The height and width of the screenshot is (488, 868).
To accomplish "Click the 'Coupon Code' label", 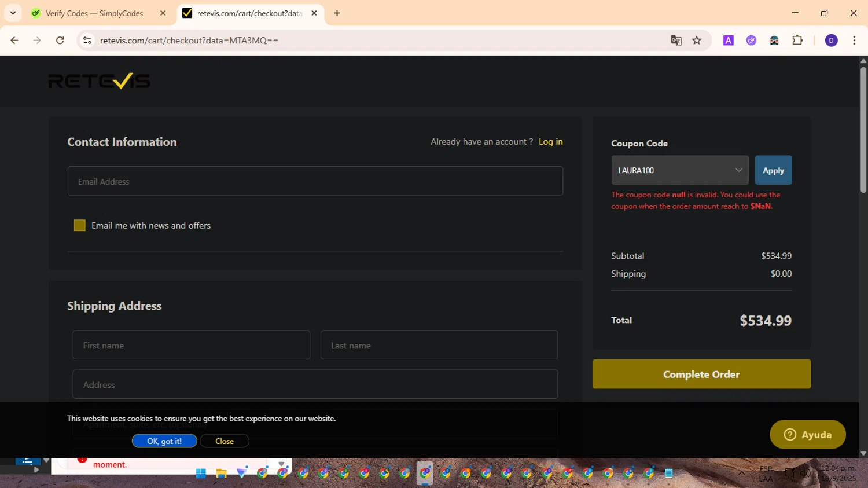I will [639, 144].
